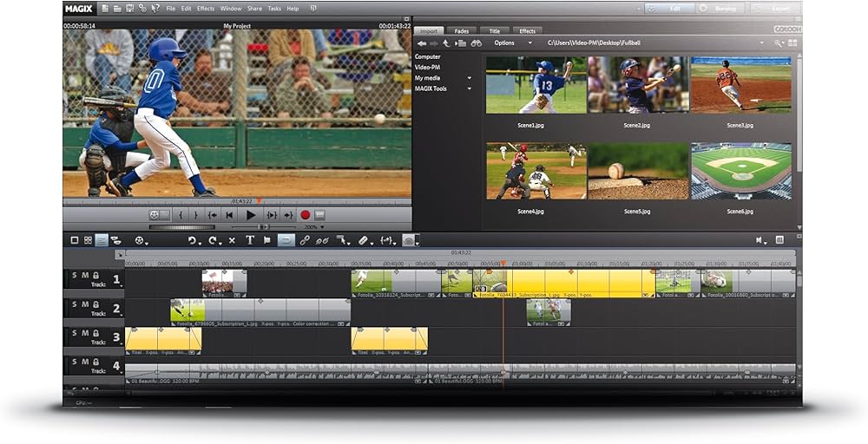868x444 pixels.
Task: Open the Effects menu
Action: (x=206, y=9)
